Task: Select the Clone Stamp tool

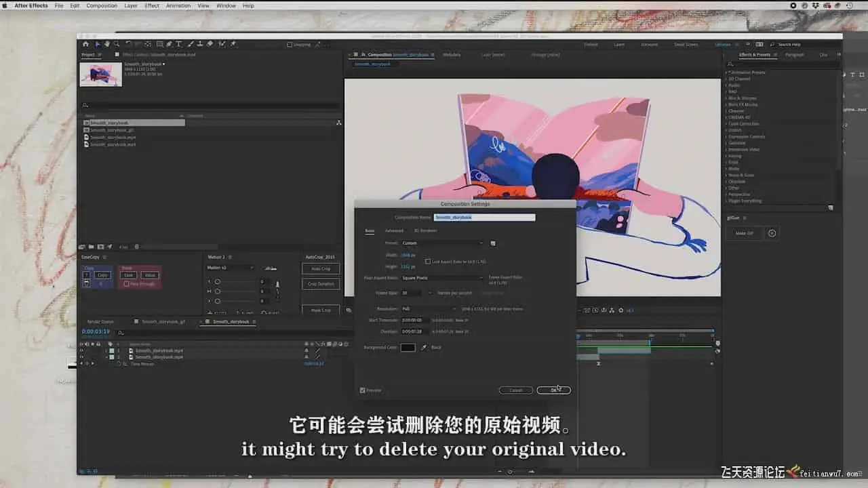Action: point(199,44)
